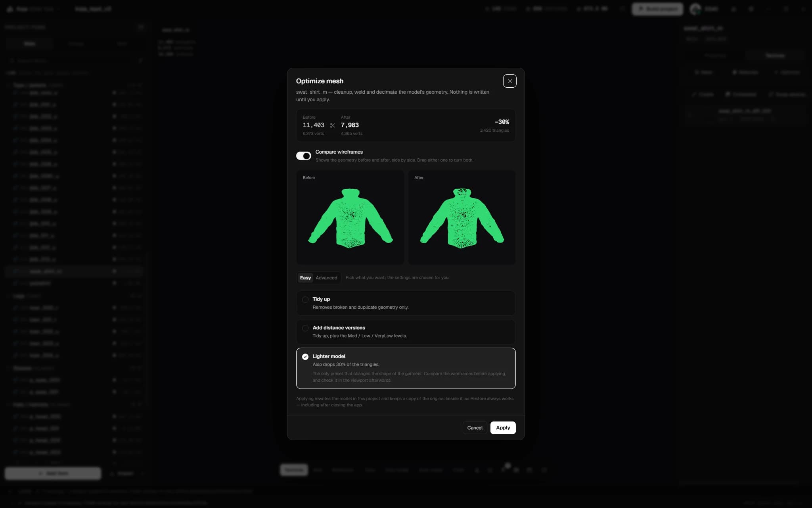Click the Cancel button

pos(475,428)
